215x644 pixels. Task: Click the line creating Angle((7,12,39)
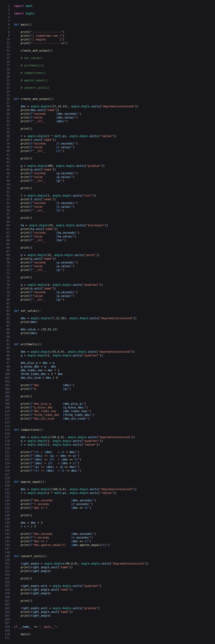79,318
